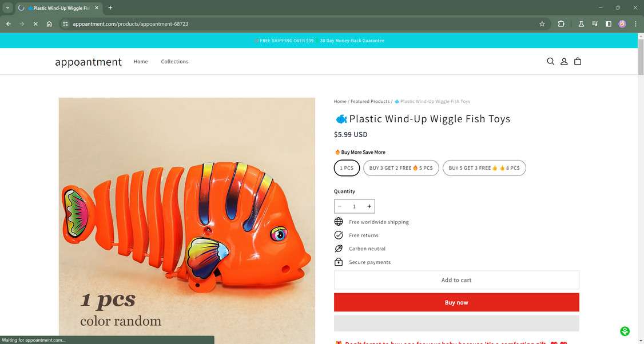Screen dimensions: 644x344
Task: Go to Home in store navigation
Action: 141,62
